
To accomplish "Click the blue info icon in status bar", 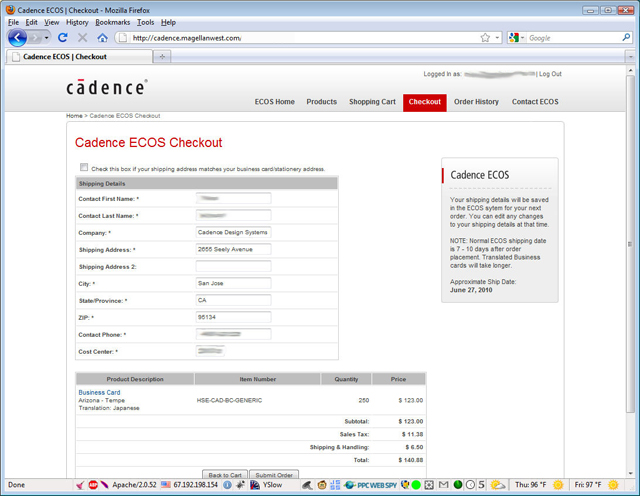I will 227,485.
